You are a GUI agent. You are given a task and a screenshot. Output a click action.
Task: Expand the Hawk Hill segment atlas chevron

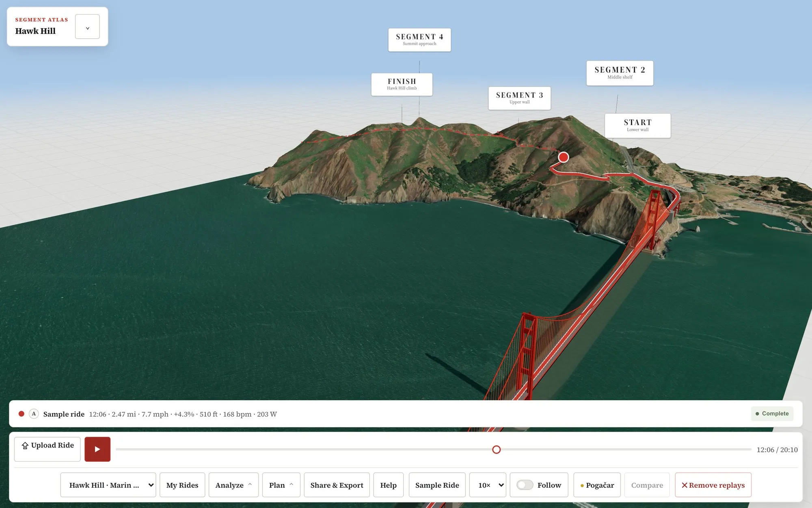[x=87, y=27]
